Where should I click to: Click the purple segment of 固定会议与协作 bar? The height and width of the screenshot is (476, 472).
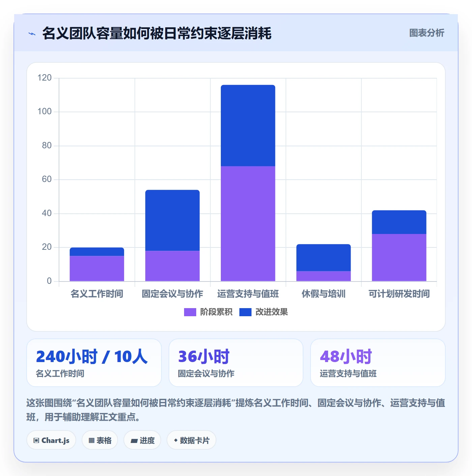pyautogui.click(x=172, y=266)
